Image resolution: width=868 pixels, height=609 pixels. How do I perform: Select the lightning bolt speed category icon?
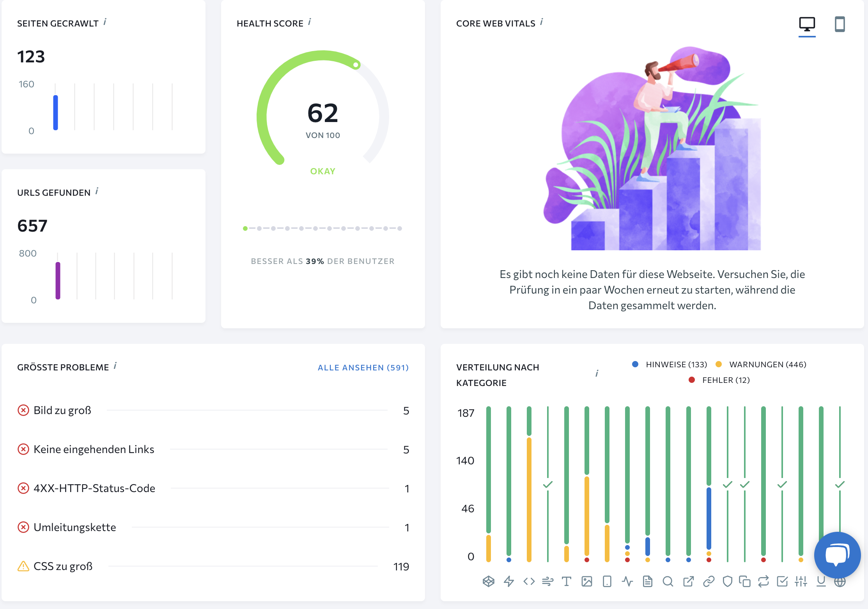click(508, 581)
